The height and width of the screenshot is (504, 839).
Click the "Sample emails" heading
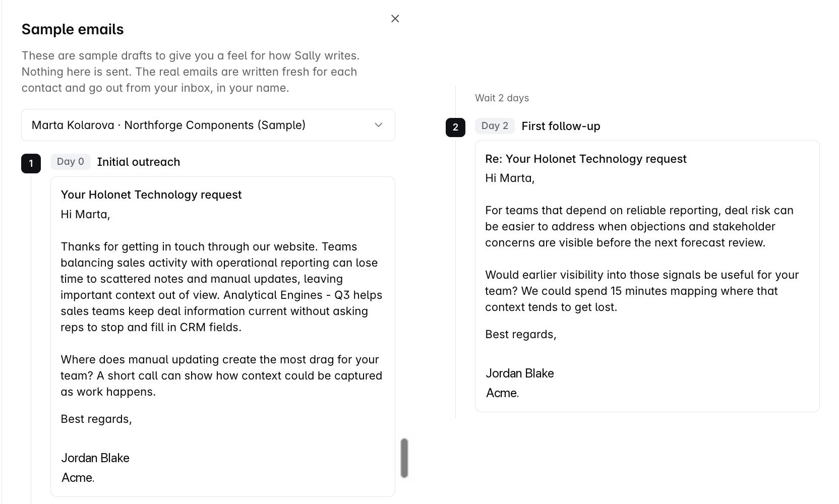click(73, 29)
